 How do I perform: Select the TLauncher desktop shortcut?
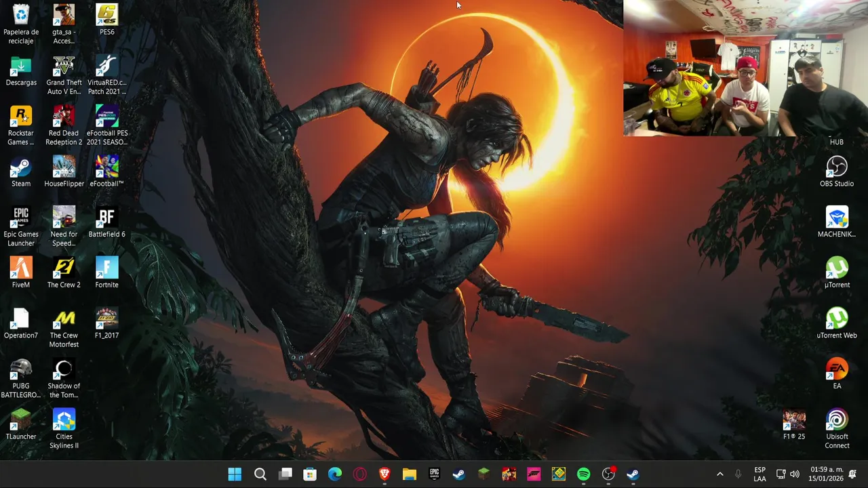point(21,424)
